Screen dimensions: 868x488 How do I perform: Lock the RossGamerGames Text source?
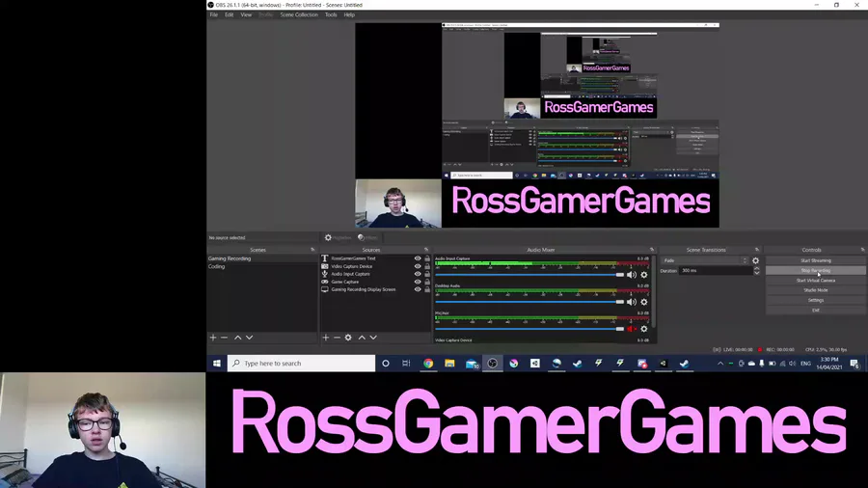(427, 258)
